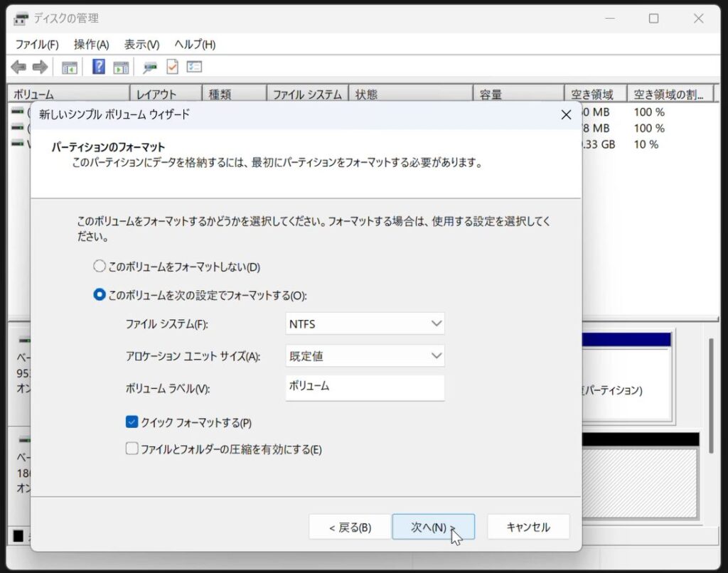Click the disk drive toolbar icon
The width and height of the screenshot is (728, 573).
tap(150, 68)
